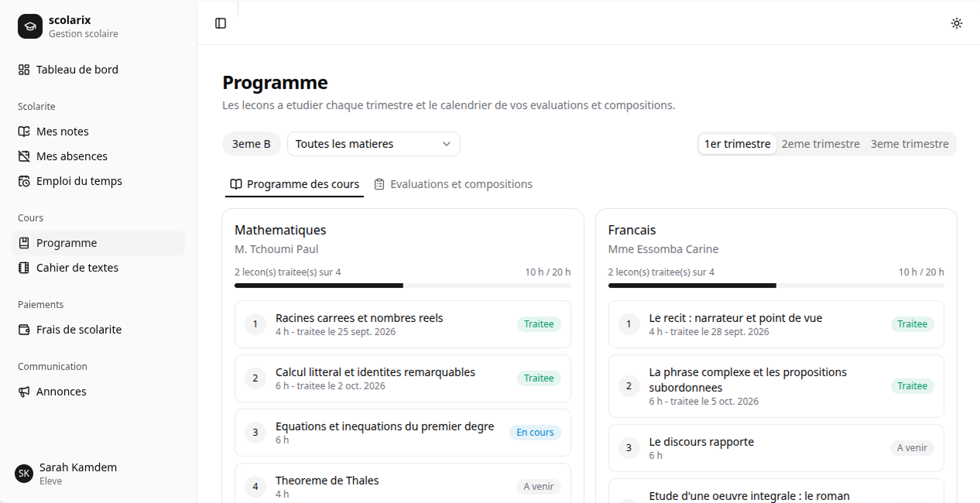Viewport: 980px width, 503px height.
Task: Click number 1 circle of Racines carrees
Action: pyautogui.click(x=255, y=324)
